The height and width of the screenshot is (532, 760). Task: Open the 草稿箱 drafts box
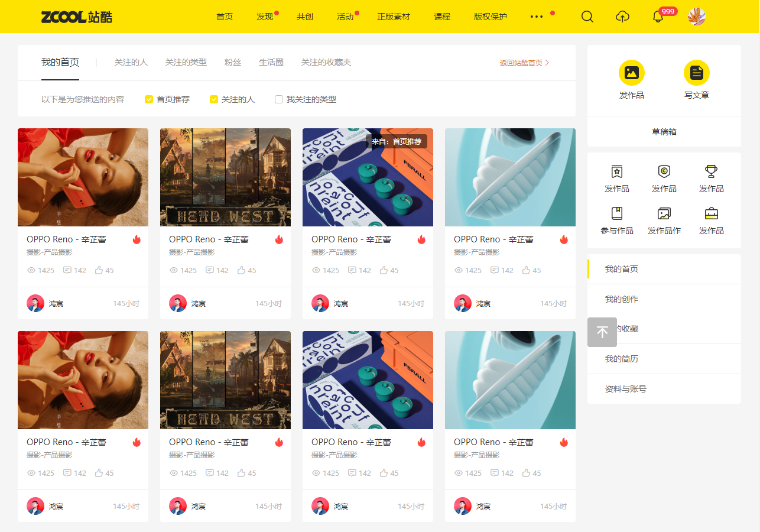point(664,132)
